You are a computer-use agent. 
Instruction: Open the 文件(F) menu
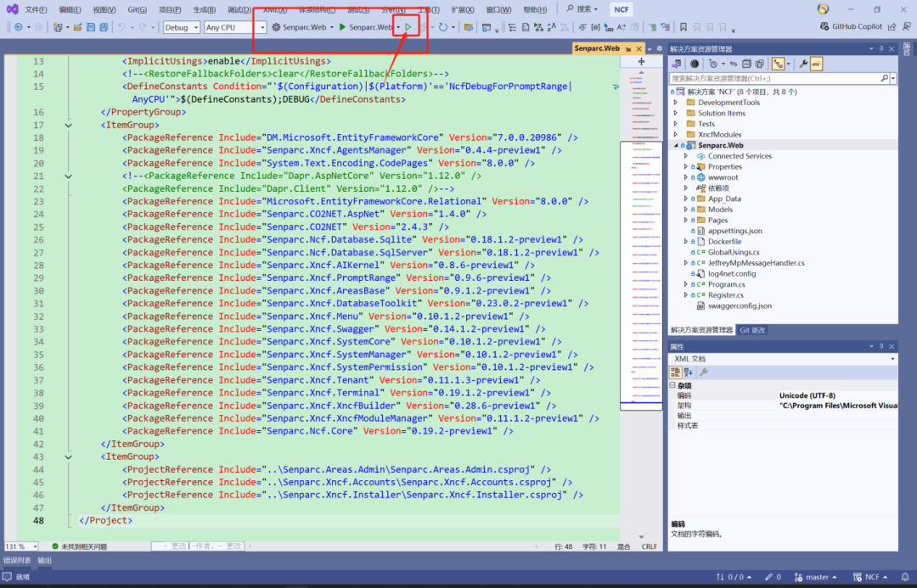tap(37, 9)
